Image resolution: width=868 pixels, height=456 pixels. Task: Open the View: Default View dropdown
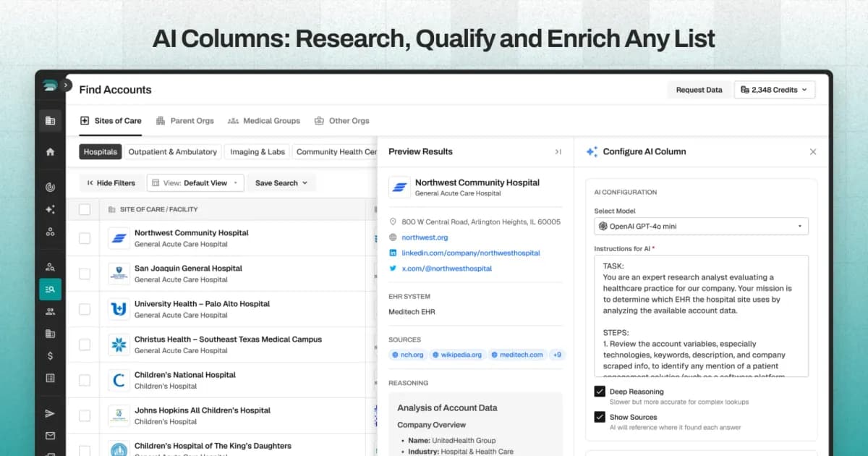(x=195, y=183)
